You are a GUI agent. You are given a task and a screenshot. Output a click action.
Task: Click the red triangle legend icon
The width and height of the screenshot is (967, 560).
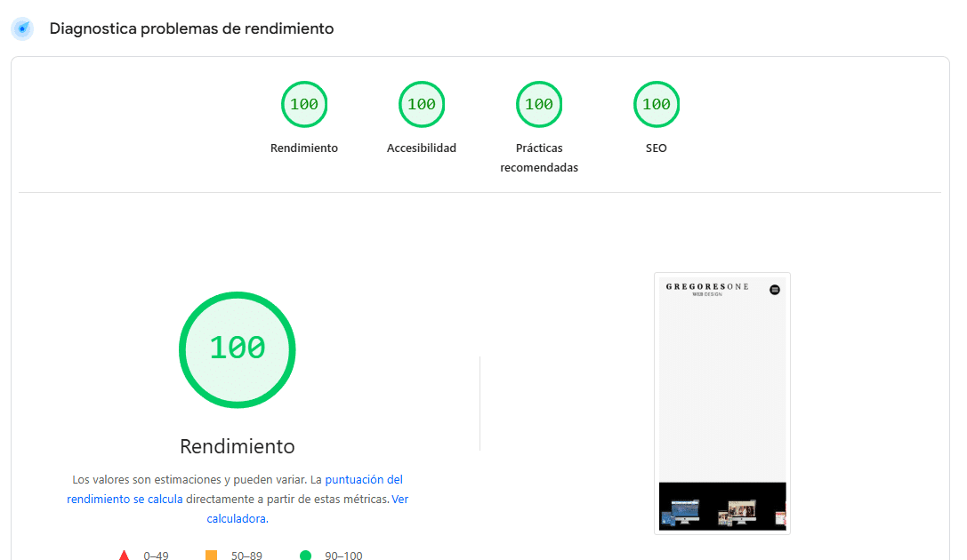[x=124, y=556]
